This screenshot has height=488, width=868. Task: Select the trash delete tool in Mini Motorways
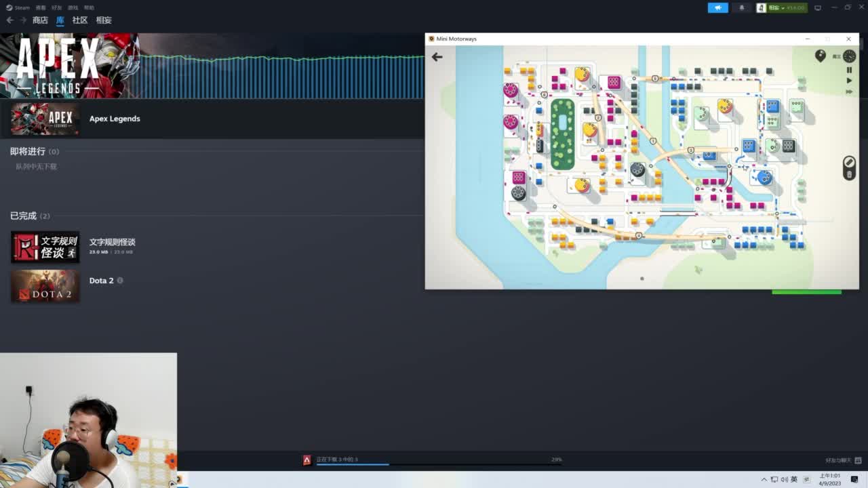coord(849,175)
